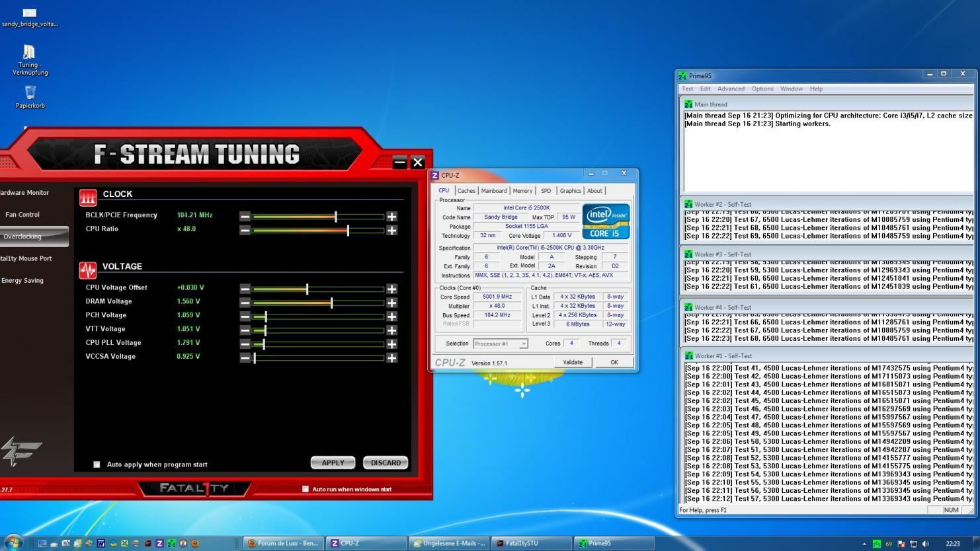
Task: Lower CPU Ratio using its minus icon
Action: [245, 231]
